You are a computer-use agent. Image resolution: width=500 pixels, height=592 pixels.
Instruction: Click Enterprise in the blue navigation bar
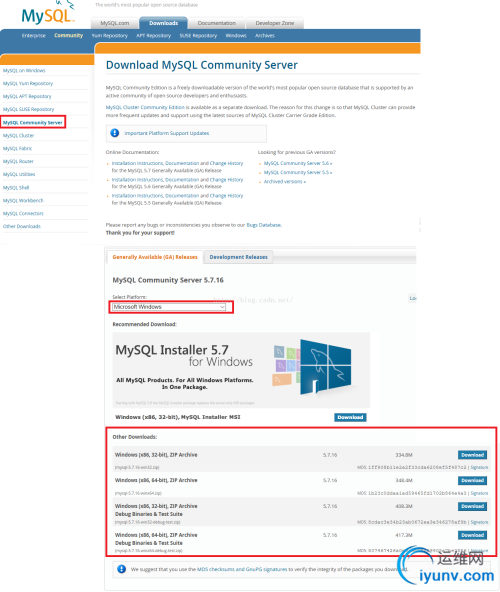(x=34, y=35)
